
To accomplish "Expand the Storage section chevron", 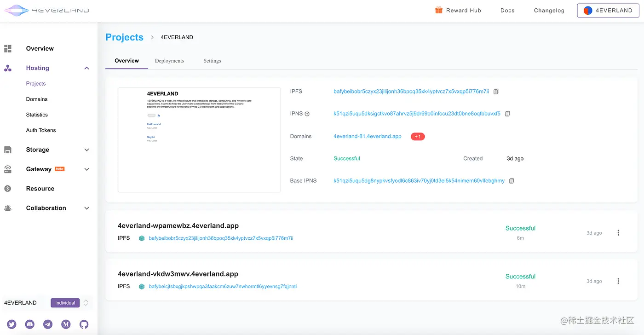I will click(x=86, y=150).
